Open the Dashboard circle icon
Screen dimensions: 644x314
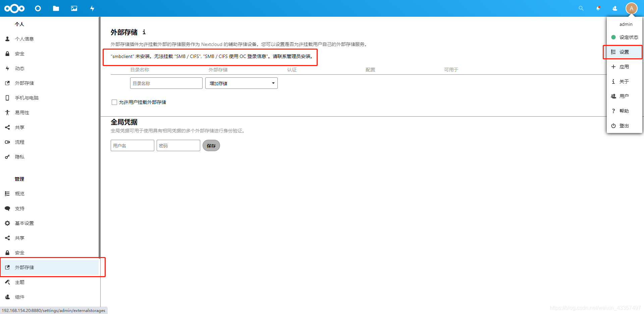[x=38, y=8]
